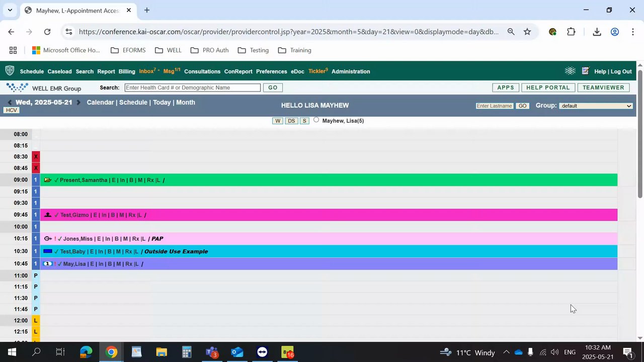Select the Mayhew, Lisa provider radio button
Screen dimensions: 644x362
[316, 120]
